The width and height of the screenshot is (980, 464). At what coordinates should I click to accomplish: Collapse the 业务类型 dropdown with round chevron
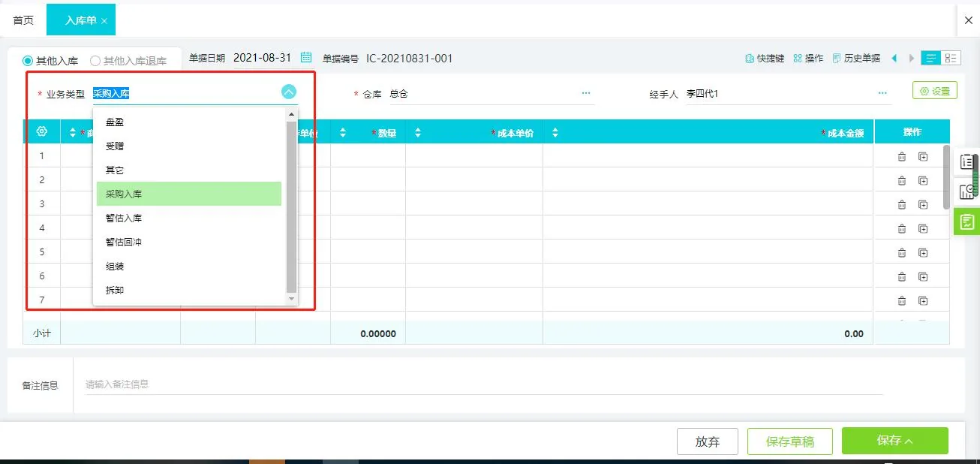(x=289, y=92)
